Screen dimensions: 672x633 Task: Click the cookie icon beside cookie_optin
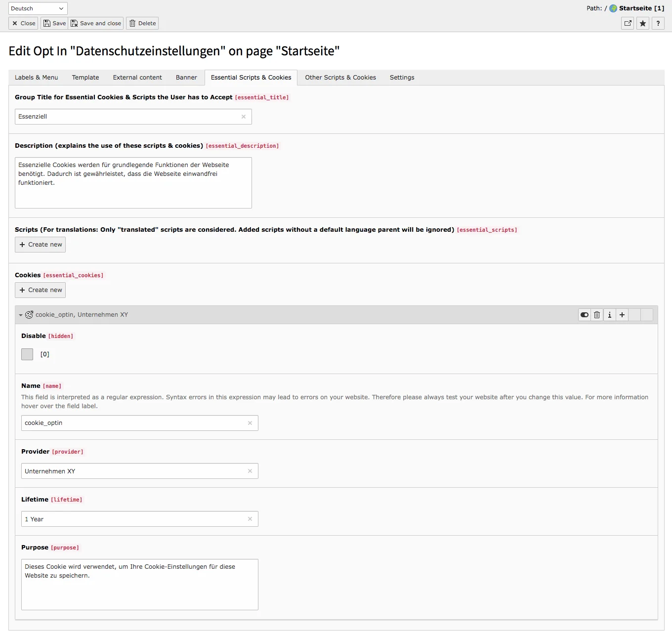coord(30,315)
